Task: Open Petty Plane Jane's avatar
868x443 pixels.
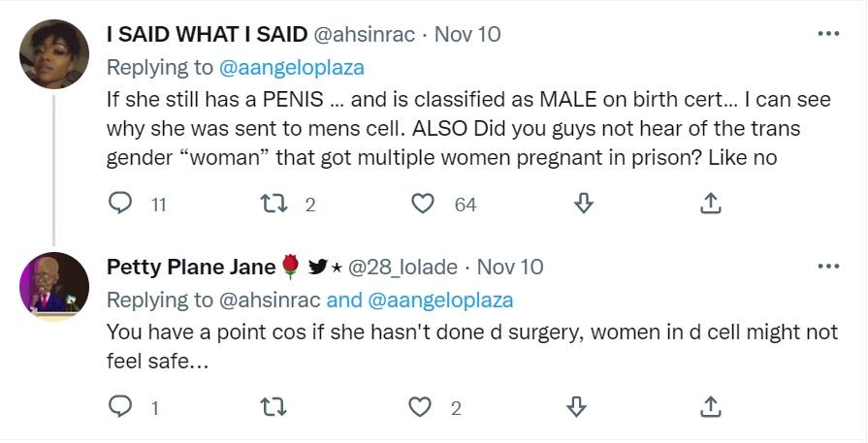Action: [x=54, y=287]
